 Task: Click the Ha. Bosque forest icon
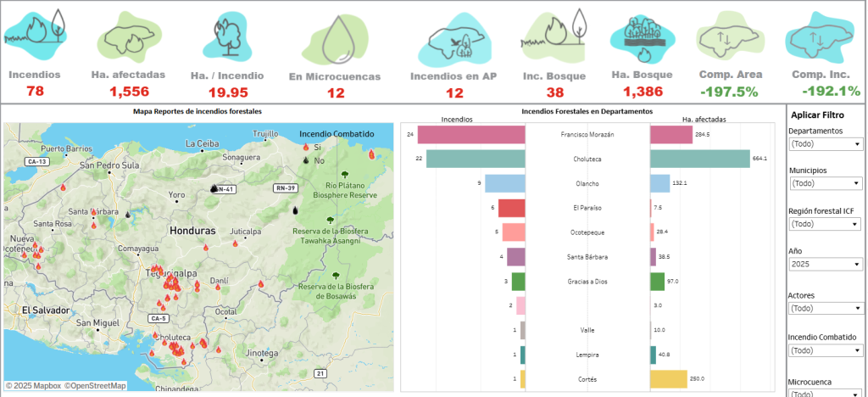click(642, 36)
